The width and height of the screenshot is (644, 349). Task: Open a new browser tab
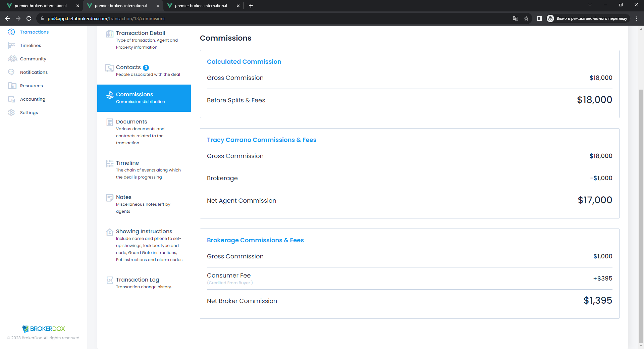(x=251, y=6)
